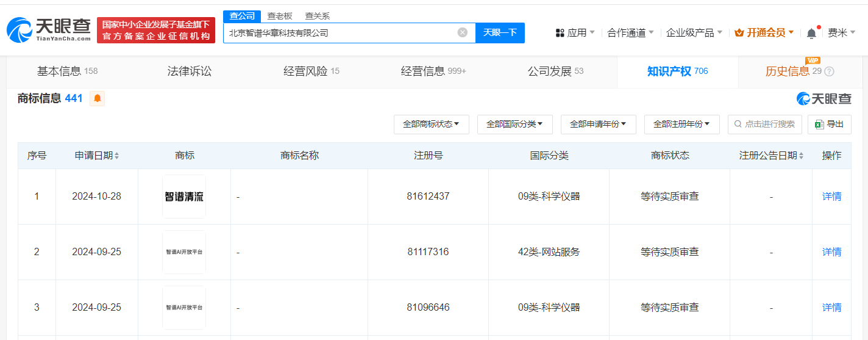868x340 pixels.
Task: Click the 商标信息 441 section heading
Action: pos(50,98)
